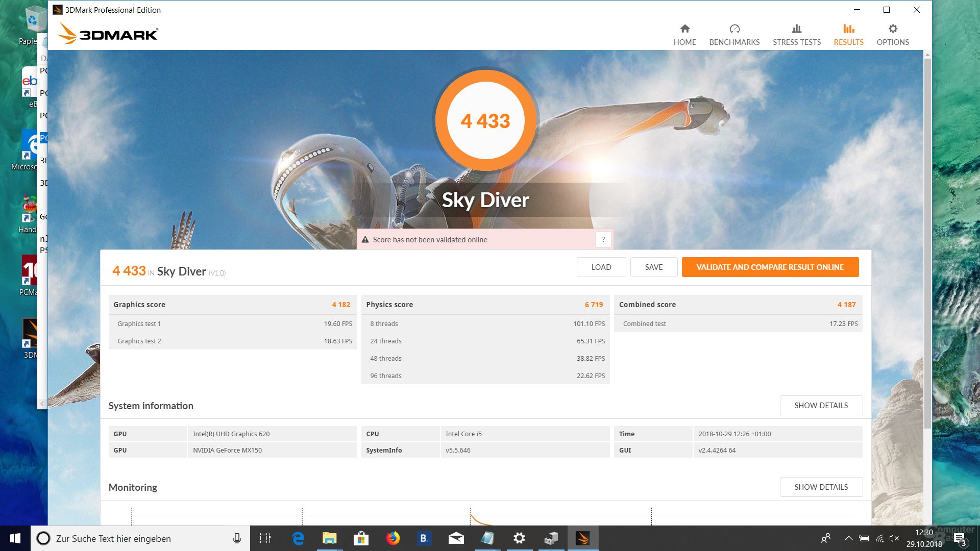Click the muted volume icon
Viewport: 980px width, 551px height.
(x=894, y=538)
